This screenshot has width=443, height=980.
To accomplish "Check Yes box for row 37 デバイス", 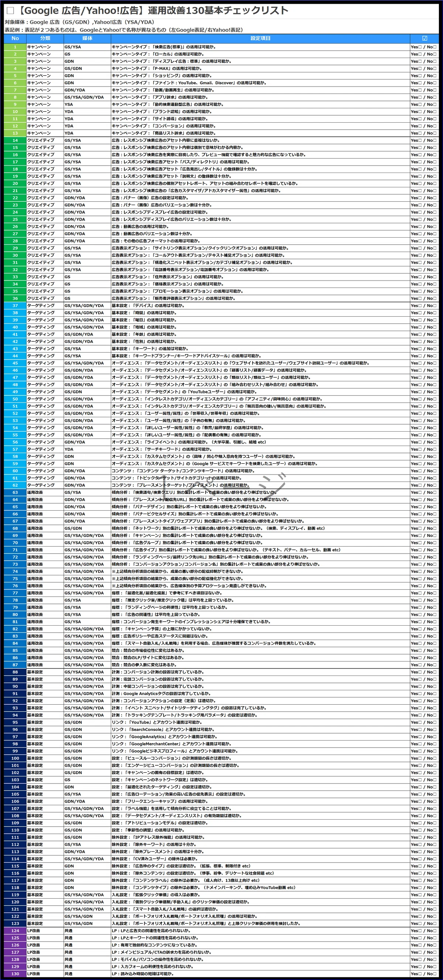I will 420,306.
